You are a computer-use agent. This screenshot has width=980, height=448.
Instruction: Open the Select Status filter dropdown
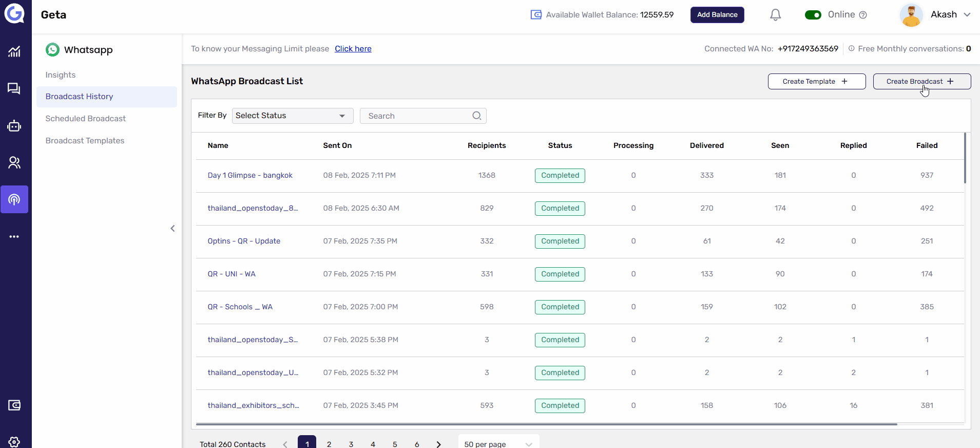(292, 116)
